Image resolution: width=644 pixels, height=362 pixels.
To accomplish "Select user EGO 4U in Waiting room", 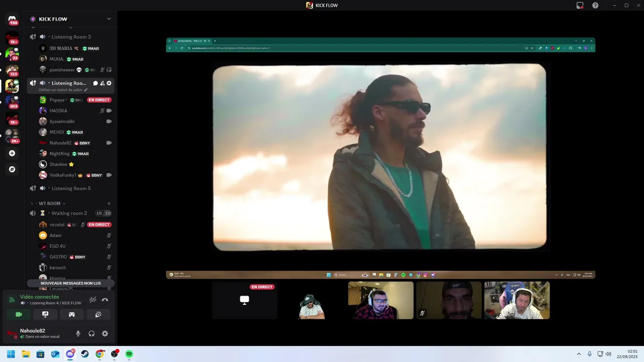I will 75,246.
